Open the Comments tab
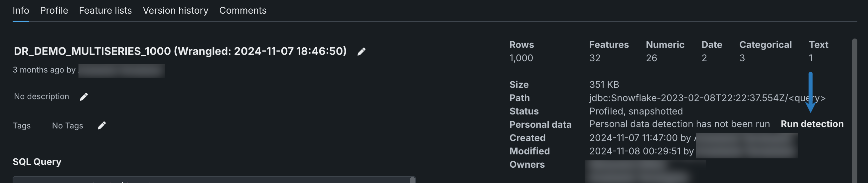The image size is (868, 183). (243, 11)
